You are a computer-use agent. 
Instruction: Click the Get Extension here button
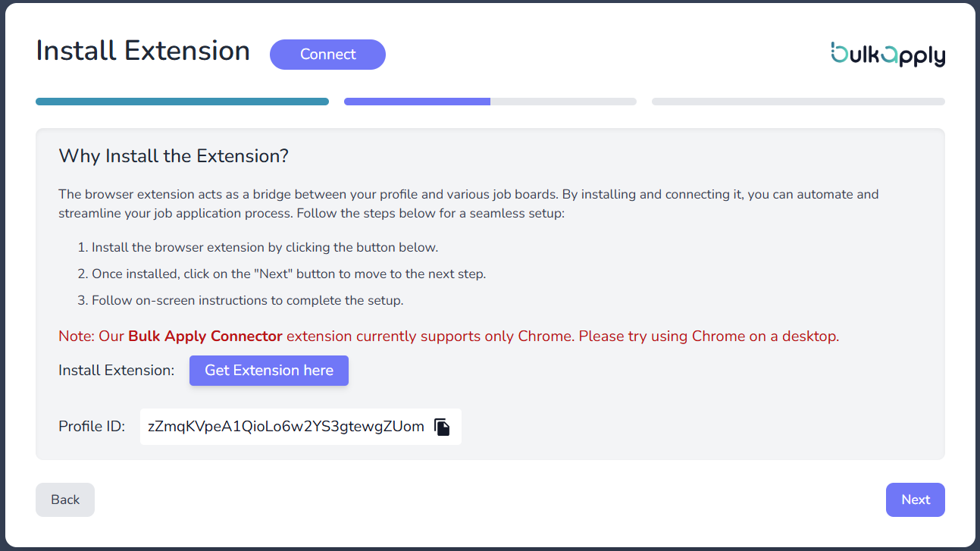(x=269, y=371)
